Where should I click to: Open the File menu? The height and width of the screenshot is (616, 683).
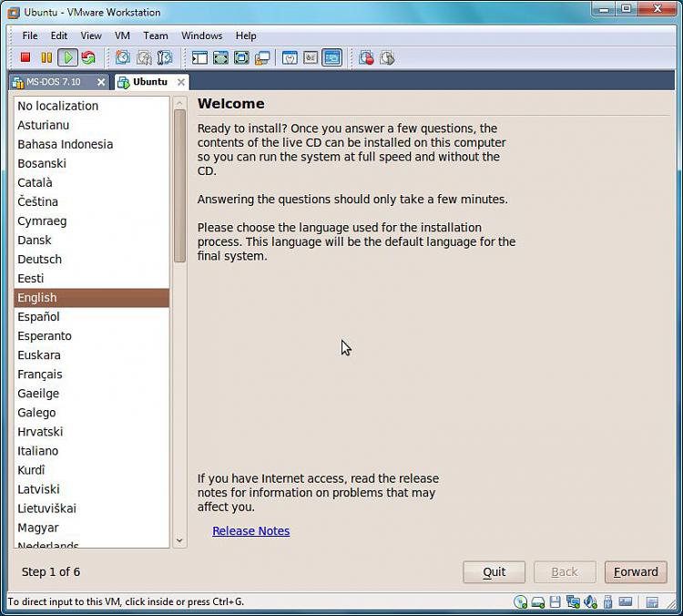point(30,36)
